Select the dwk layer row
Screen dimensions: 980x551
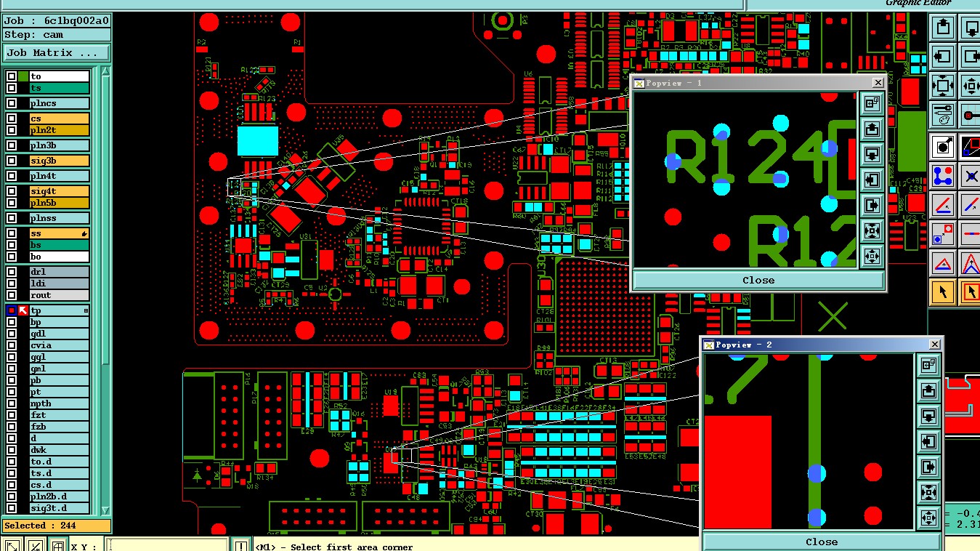[59, 450]
